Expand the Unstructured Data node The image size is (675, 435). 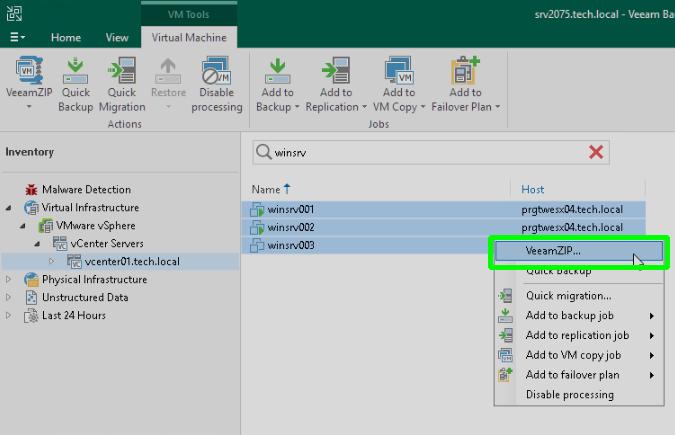click(8, 297)
